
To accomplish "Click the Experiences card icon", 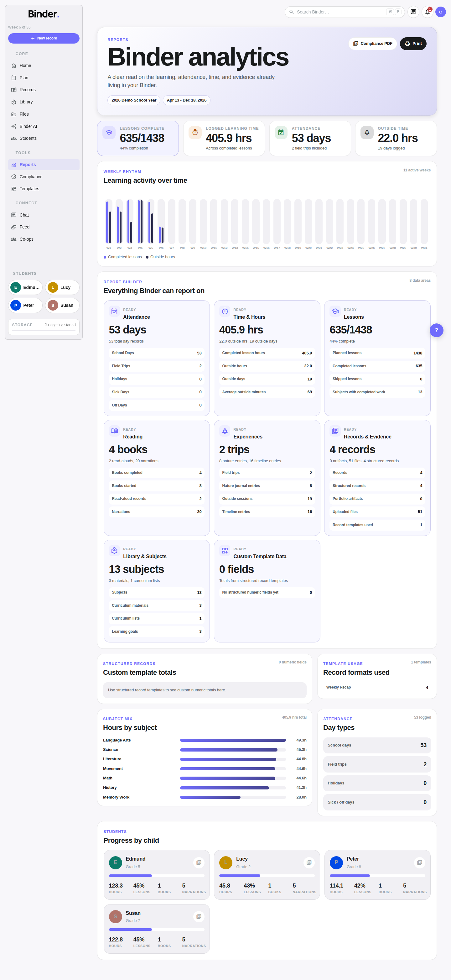I will coord(225,431).
